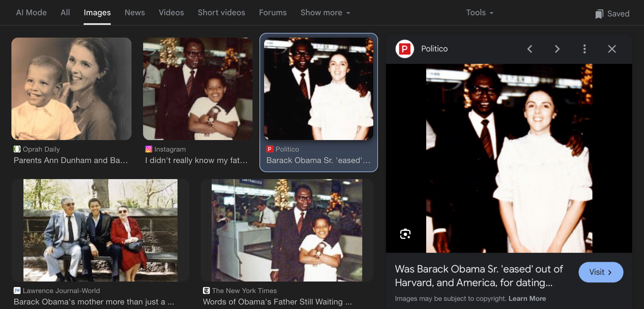
Task: Go to previous image in preview
Action: [530, 49]
